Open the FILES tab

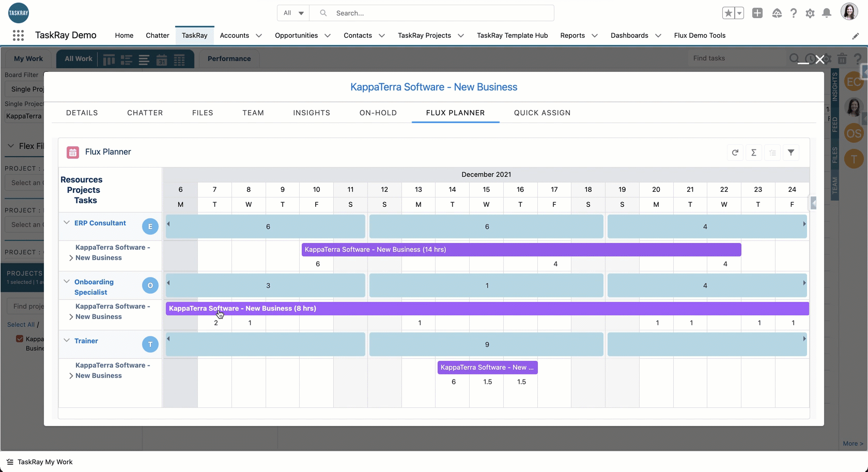coord(203,113)
